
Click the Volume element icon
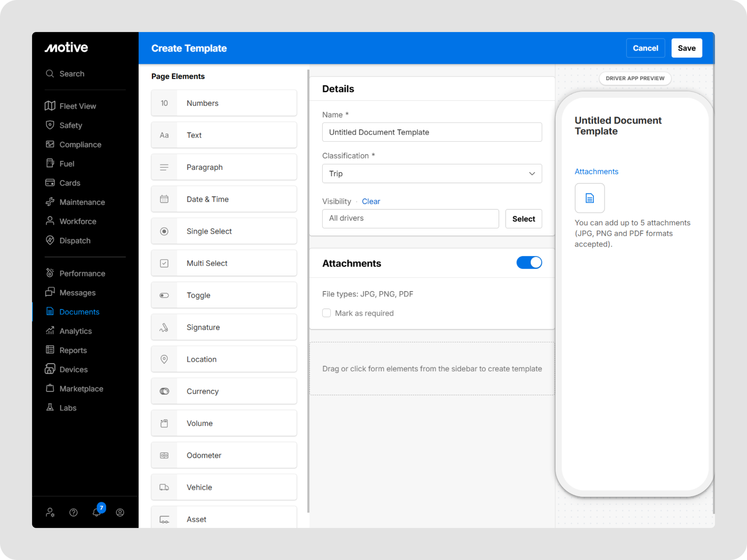pyautogui.click(x=164, y=423)
